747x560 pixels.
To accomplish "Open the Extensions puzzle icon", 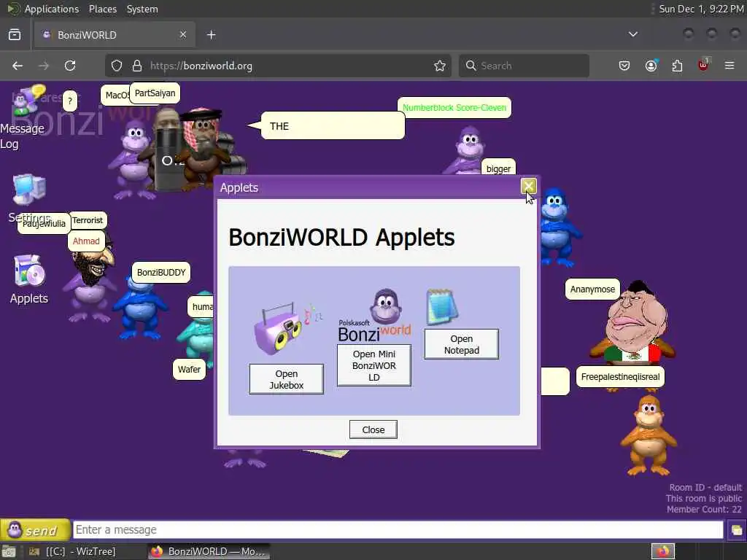I will click(677, 66).
